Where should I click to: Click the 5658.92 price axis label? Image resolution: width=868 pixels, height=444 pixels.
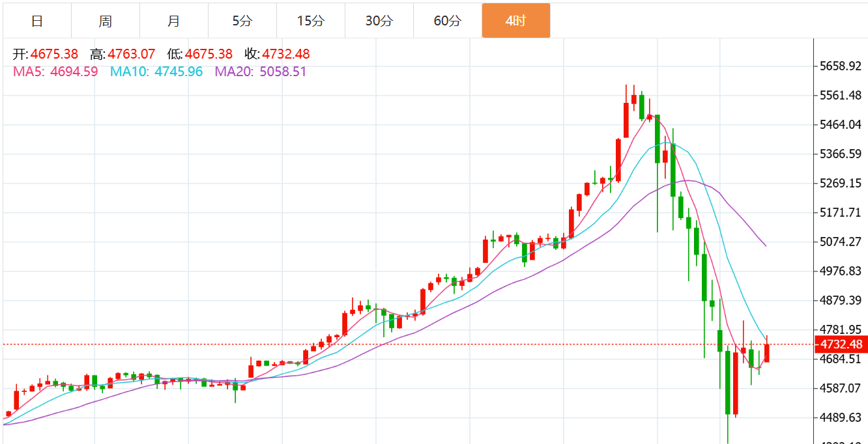pos(840,66)
